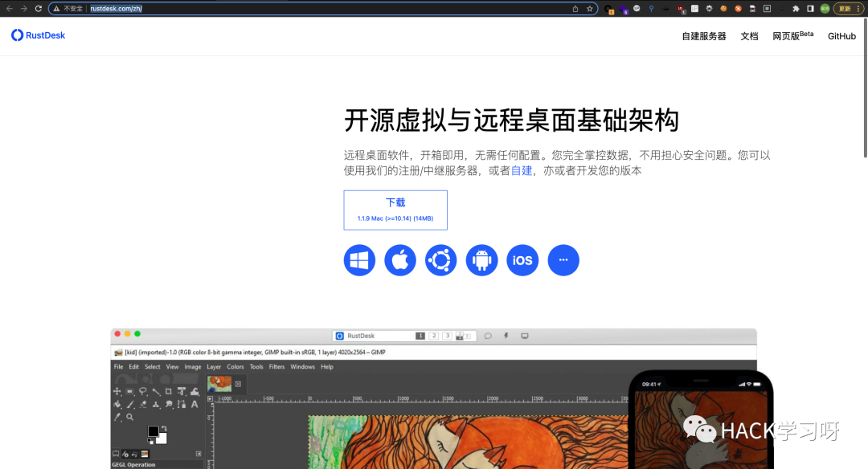Screen dimensions: 868x469
Task: Open Windows menu in GIMP preview
Action: point(303,367)
